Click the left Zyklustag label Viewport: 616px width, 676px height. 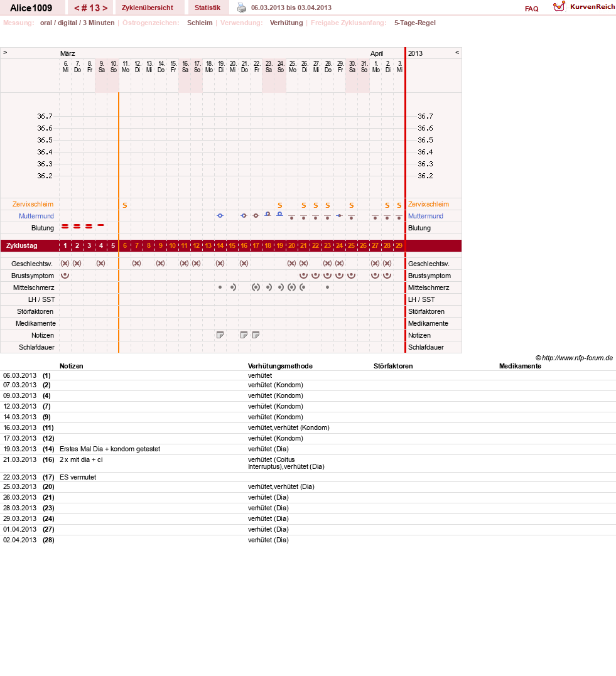(x=22, y=246)
